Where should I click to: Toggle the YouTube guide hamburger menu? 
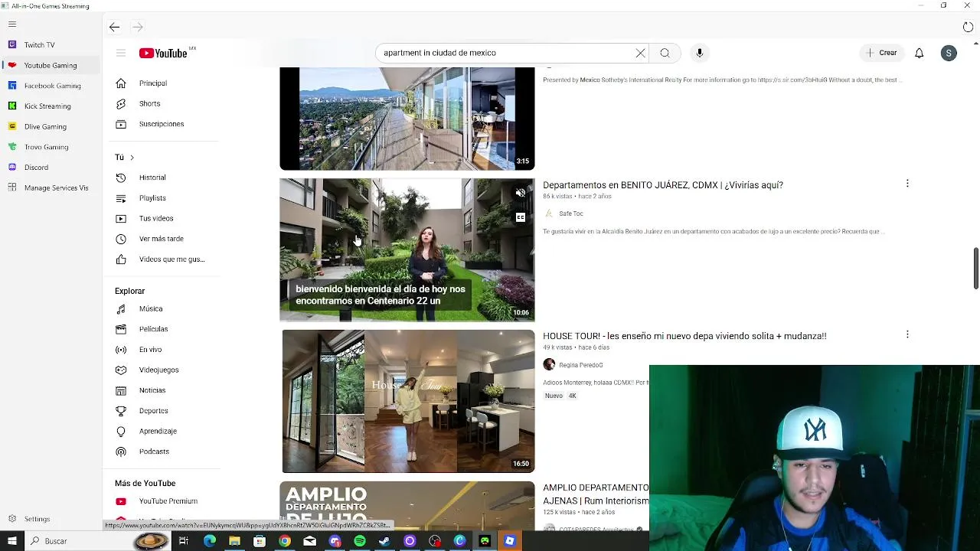point(121,53)
